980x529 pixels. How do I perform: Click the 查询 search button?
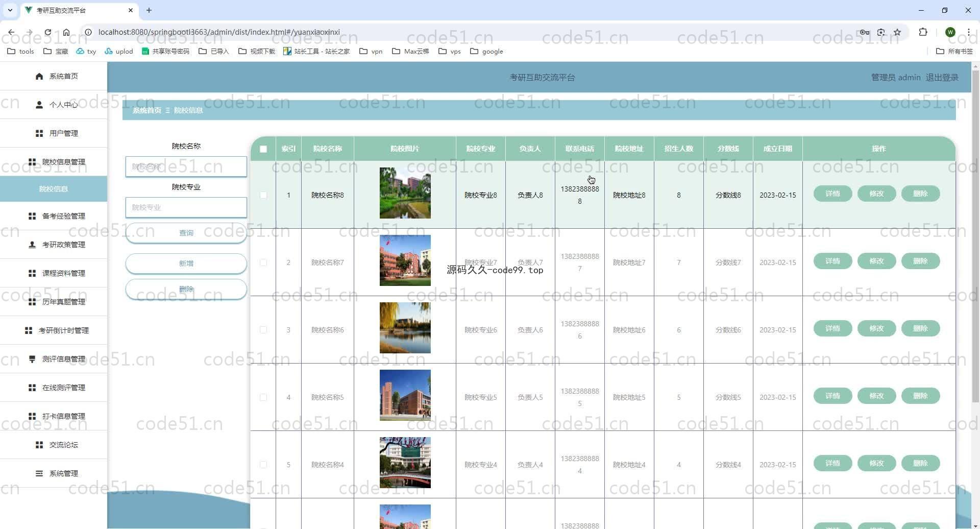point(186,233)
